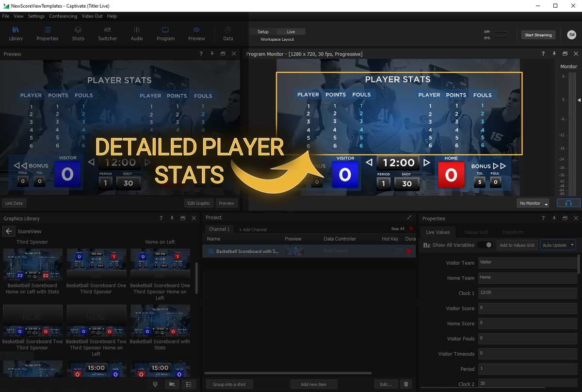The image size is (582, 392).
Task: Click the delete trash icon in Project panel
Action: [406, 384]
